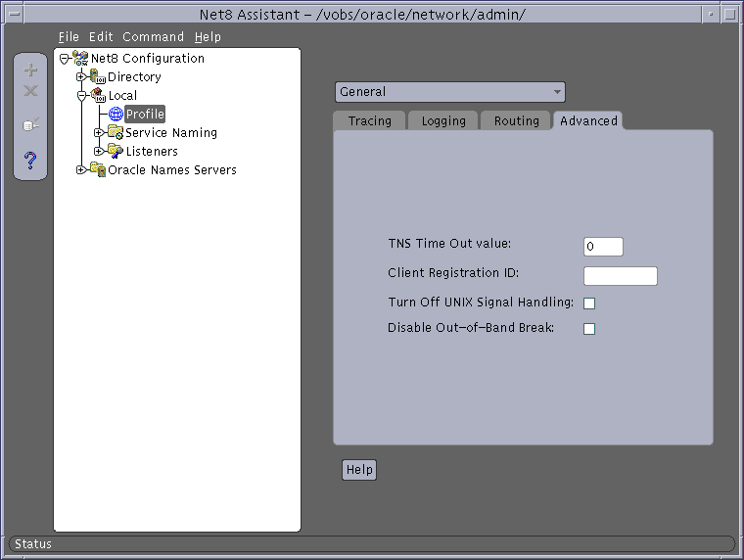Select Directory label in tree

pyautogui.click(x=134, y=76)
